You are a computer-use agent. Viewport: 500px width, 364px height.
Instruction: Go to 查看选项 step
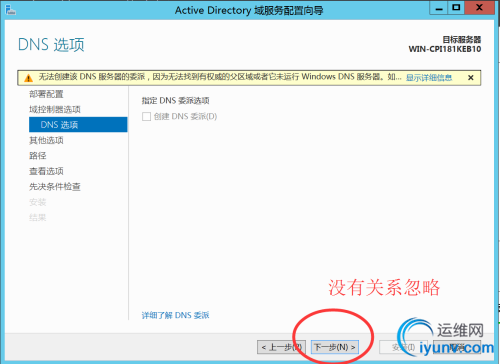(46, 171)
